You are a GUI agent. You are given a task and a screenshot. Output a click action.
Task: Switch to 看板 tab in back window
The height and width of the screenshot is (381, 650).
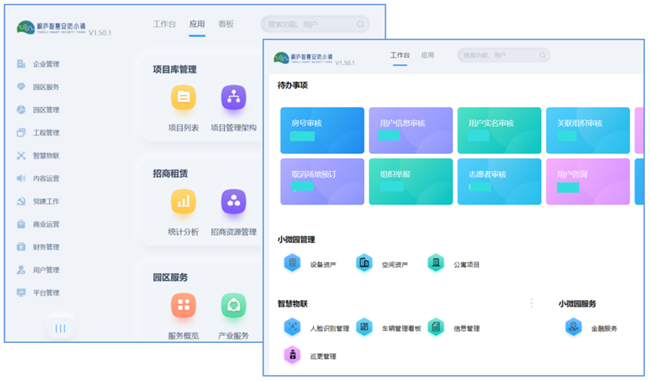point(226,24)
